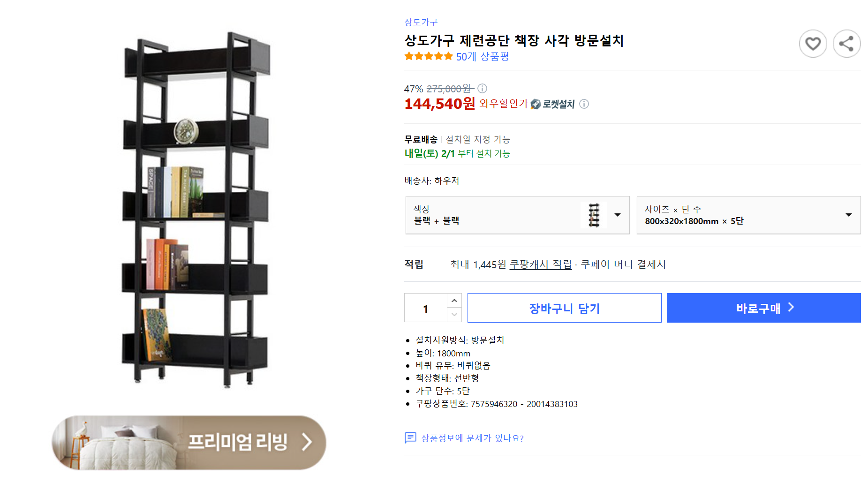Click the quantity input field
This screenshot has width=868, height=483.
click(x=426, y=308)
